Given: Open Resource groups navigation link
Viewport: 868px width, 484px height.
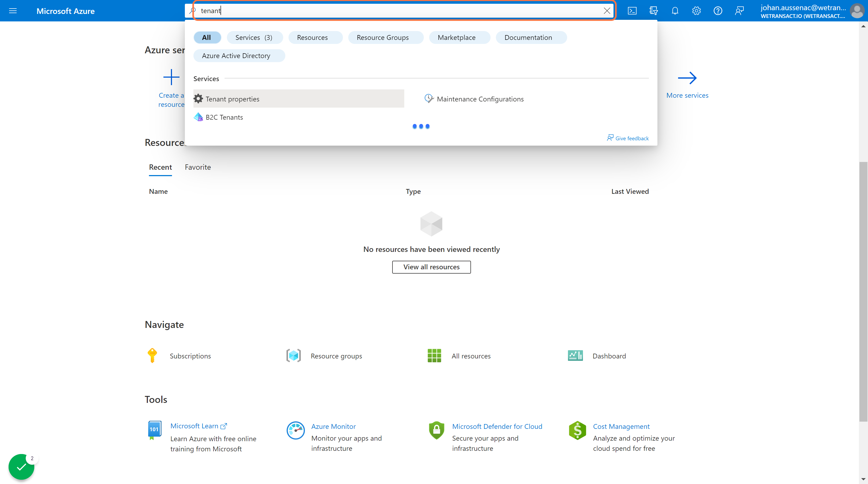Looking at the screenshot, I should [336, 356].
